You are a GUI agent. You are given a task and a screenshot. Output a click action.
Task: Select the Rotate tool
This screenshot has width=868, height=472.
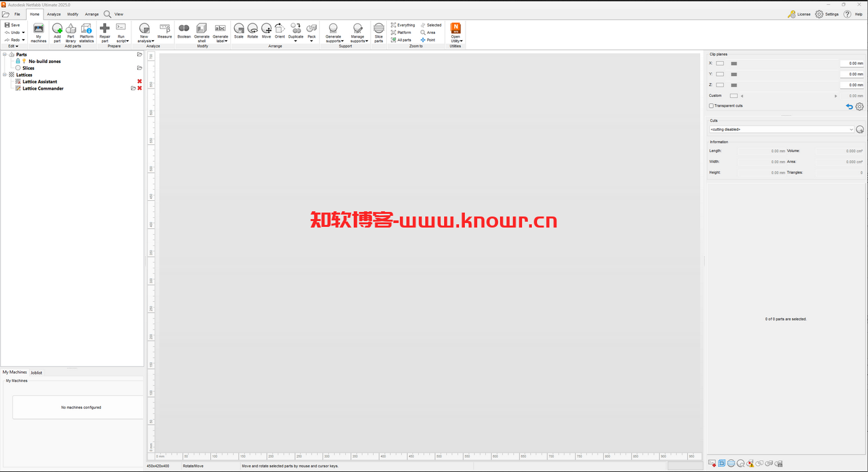[252, 31]
